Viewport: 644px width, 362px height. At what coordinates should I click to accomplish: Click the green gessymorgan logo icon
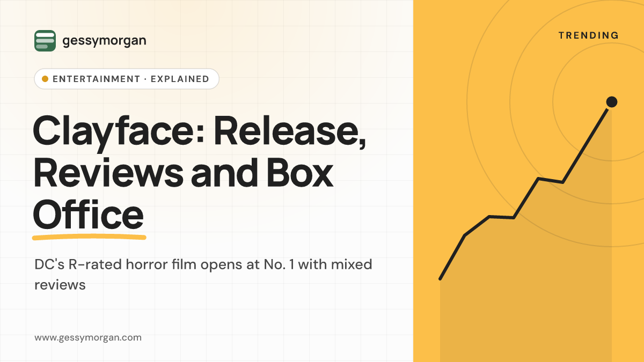point(45,41)
